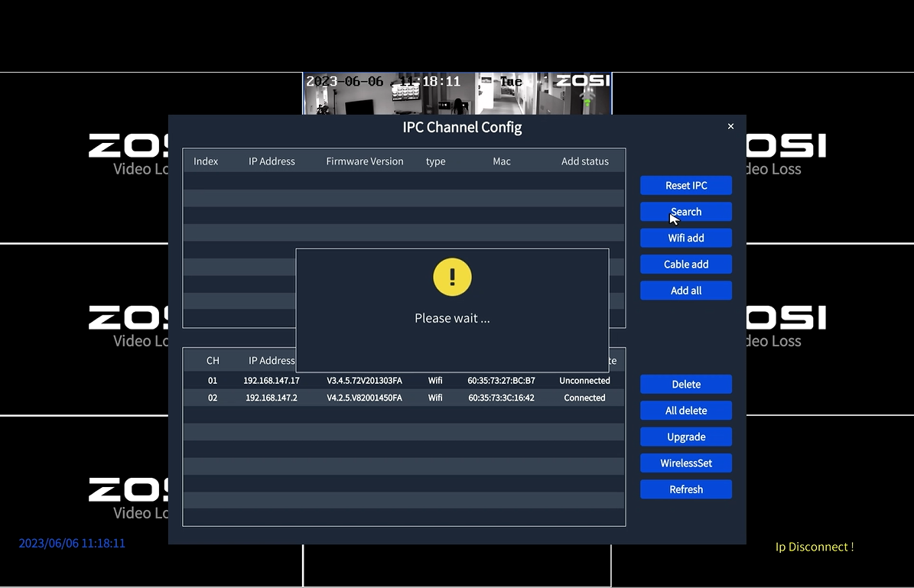Select channel 02 cell
This screenshot has height=588, width=914.
click(x=213, y=398)
